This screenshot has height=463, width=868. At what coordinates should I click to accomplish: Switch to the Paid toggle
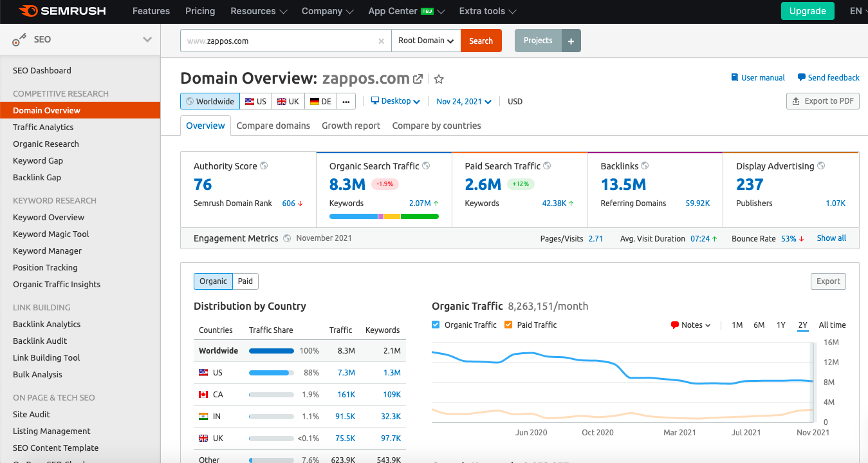245,281
